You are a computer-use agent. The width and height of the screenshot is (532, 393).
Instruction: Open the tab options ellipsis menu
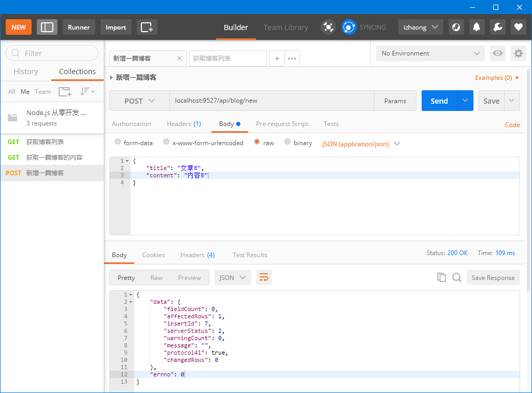pos(292,59)
